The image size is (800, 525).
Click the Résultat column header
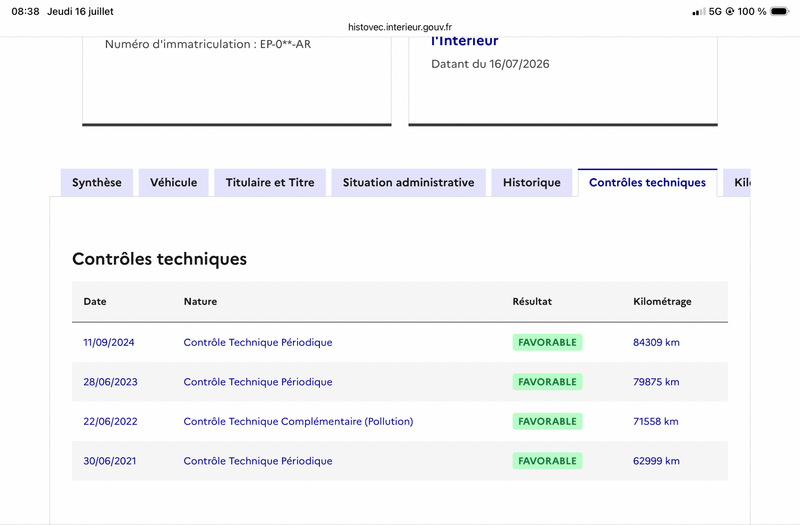532,302
